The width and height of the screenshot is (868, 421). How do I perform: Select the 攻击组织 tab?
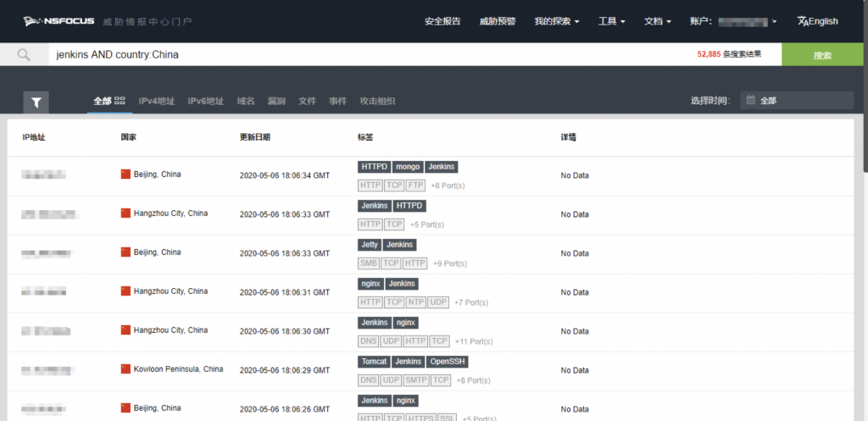(377, 101)
